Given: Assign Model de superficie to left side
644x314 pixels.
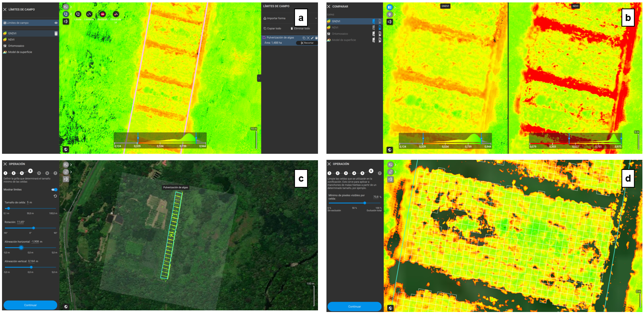Looking at the screenshot, I should 374,40.
